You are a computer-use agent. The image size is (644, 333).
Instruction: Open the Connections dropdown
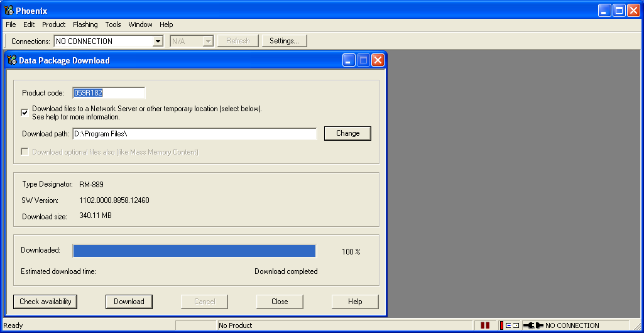pyautogui.click(x=158, y=41)
